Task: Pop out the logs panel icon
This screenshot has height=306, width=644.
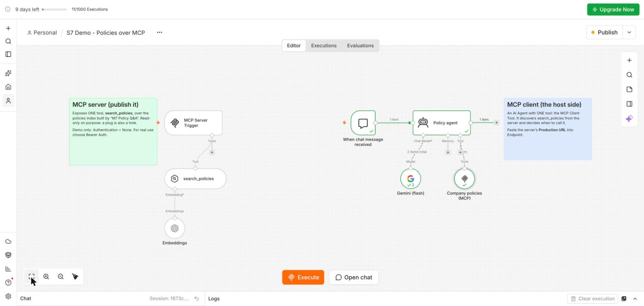Action: 624,299
